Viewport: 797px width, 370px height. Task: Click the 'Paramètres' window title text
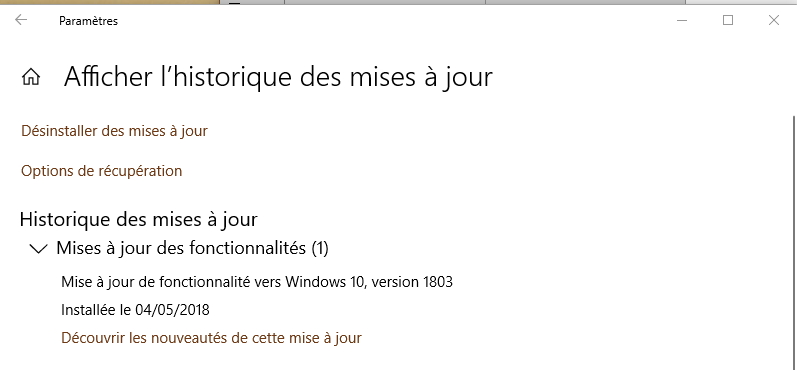click(x=88, y=21)
